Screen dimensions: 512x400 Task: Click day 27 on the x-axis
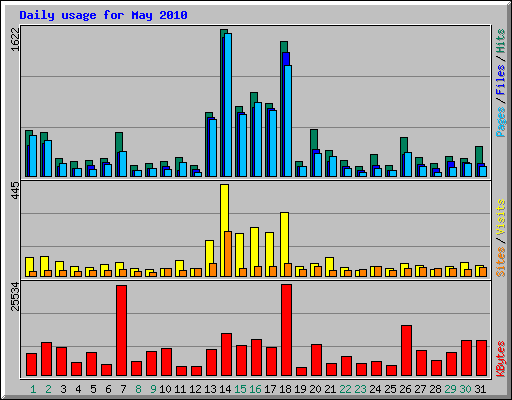tap(420, 389)
